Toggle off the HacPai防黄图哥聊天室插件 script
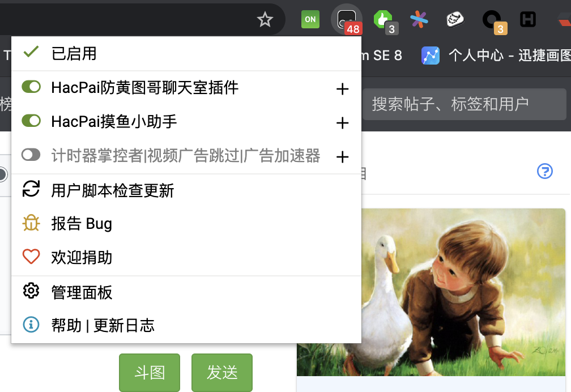Image resolution: width=571 pixels, height=392 pixels. 31,87
